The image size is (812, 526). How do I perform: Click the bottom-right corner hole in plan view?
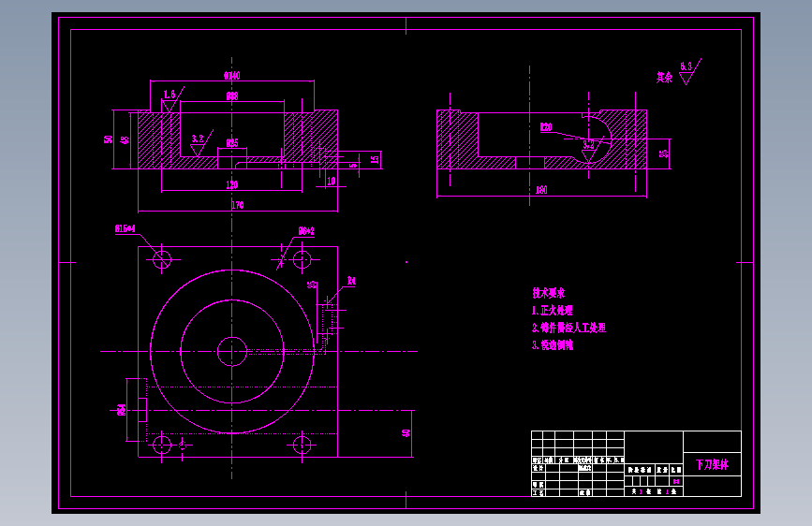point(302,445)
